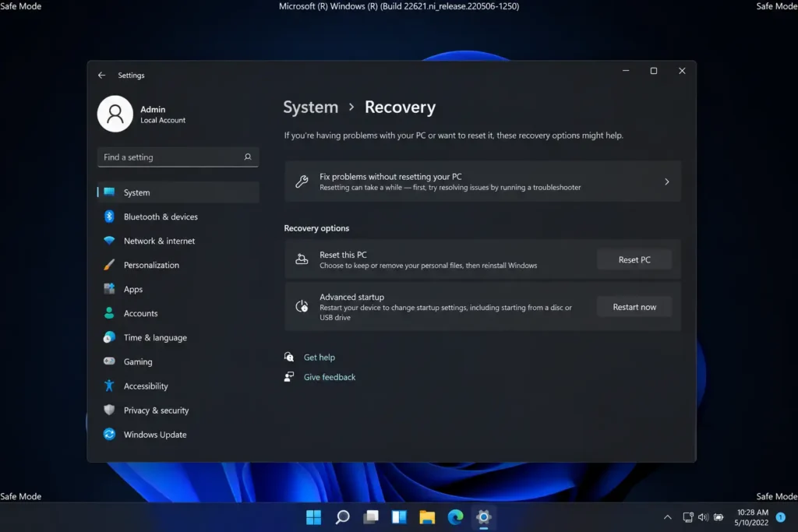Click the Advanced startup icon

point(302,306)
